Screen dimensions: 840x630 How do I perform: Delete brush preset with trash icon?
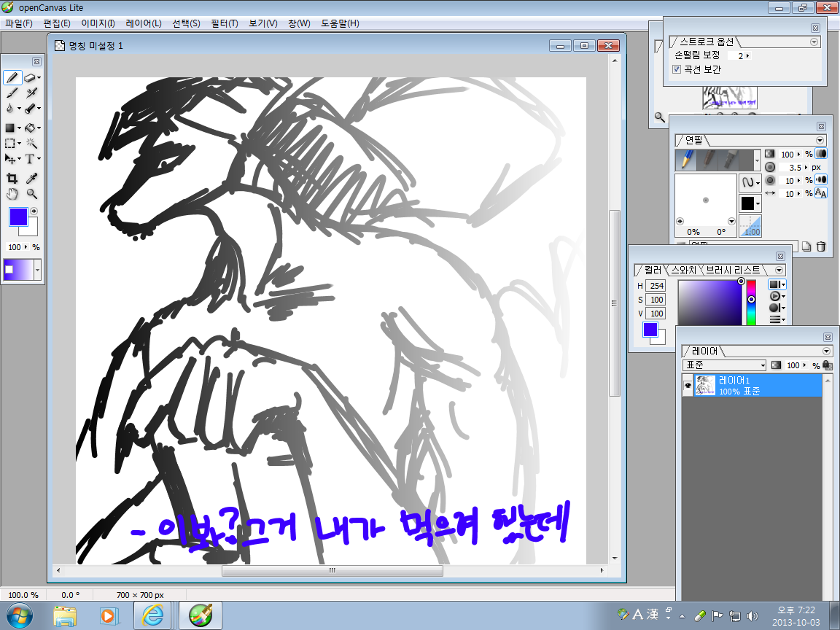click(x=820, y=246)
